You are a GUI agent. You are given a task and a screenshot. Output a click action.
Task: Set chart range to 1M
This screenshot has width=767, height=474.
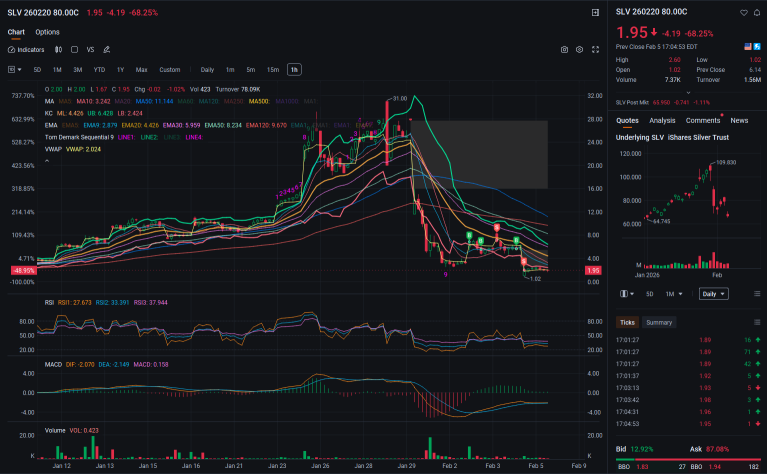(x=57, y=70)
